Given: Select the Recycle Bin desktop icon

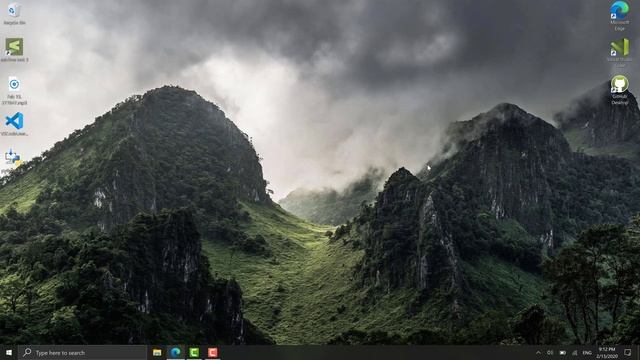Looking at the screenshot, I should point(14,13).
